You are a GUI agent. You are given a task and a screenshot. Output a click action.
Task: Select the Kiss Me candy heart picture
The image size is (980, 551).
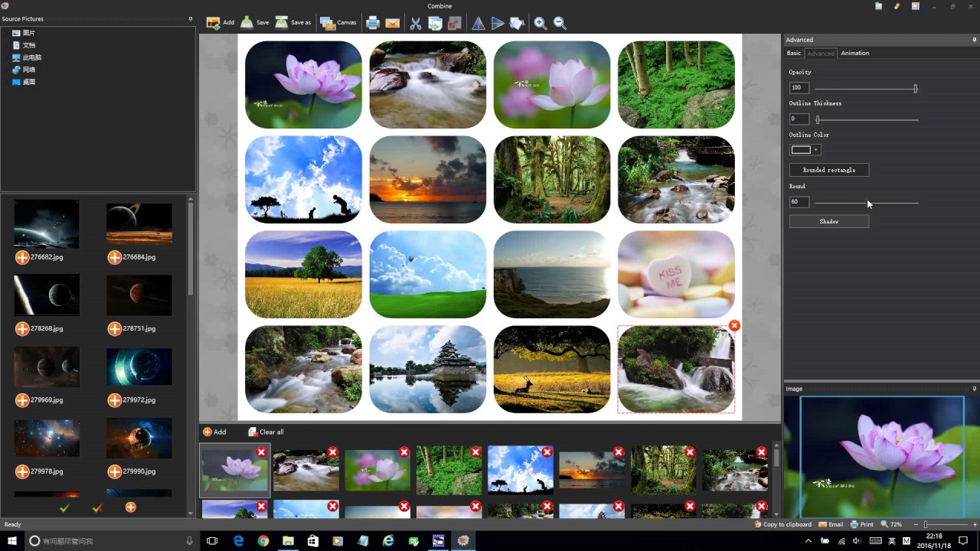[x=676, y=274]
